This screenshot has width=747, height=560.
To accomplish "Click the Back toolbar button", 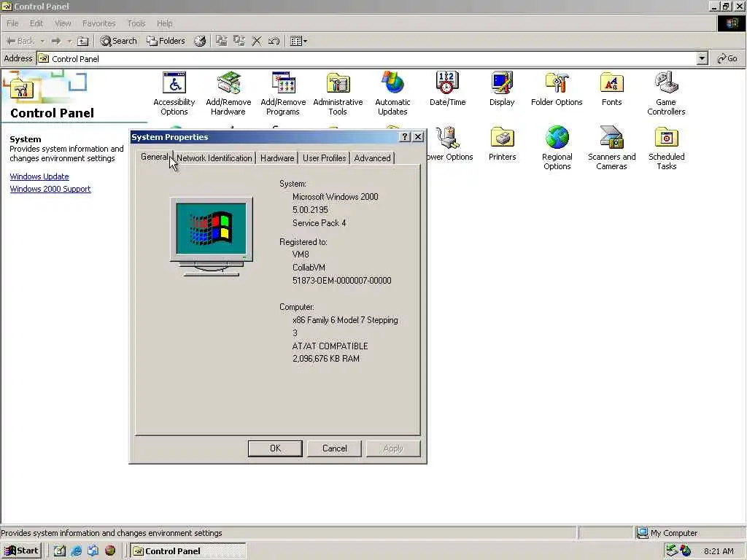I will 20,42.
